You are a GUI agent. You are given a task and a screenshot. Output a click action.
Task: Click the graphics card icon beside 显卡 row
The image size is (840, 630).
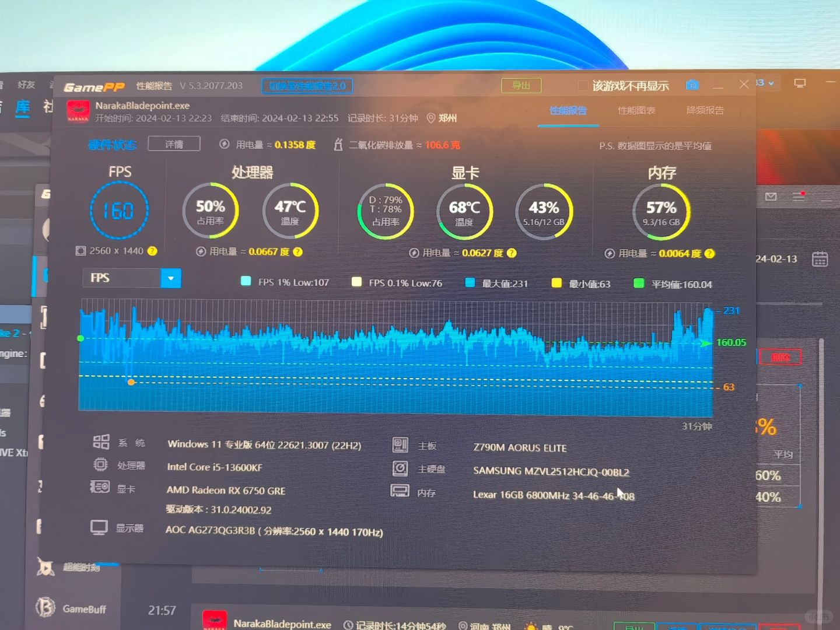tap(100, 487)
